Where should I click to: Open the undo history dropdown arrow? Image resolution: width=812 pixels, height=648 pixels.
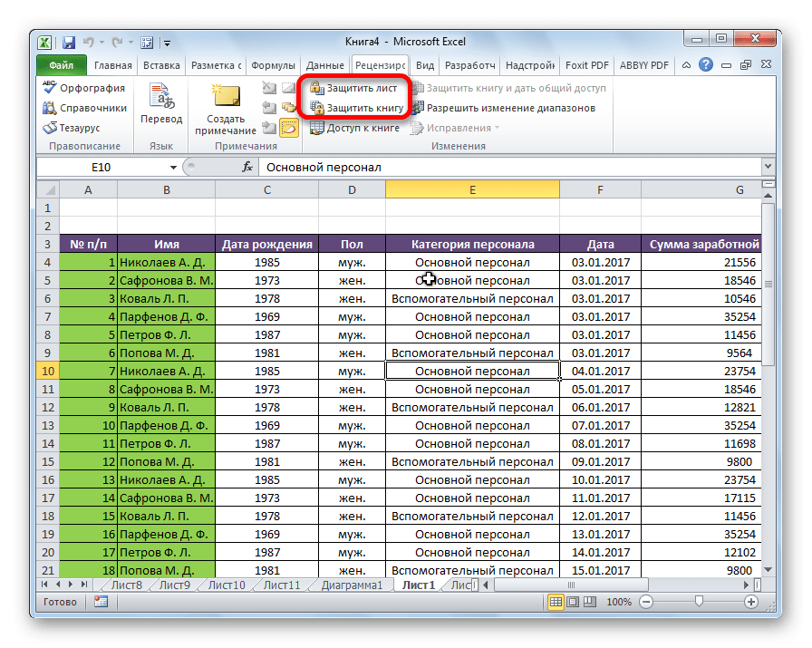102,43
